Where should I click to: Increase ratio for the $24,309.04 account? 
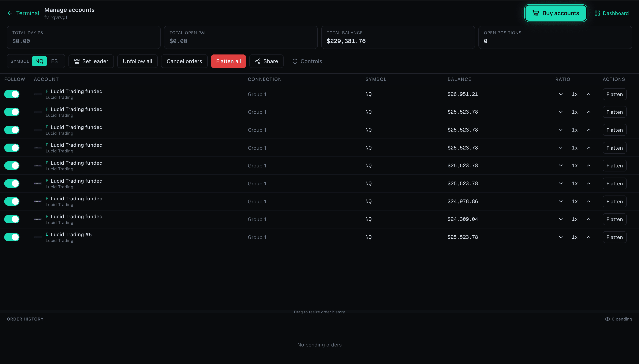[x=589, y=219]
